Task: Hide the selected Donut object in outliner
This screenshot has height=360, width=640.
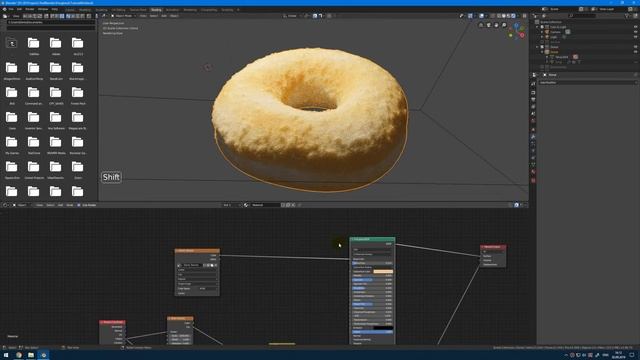Action: pyautogui.click(x=635, y=52)
